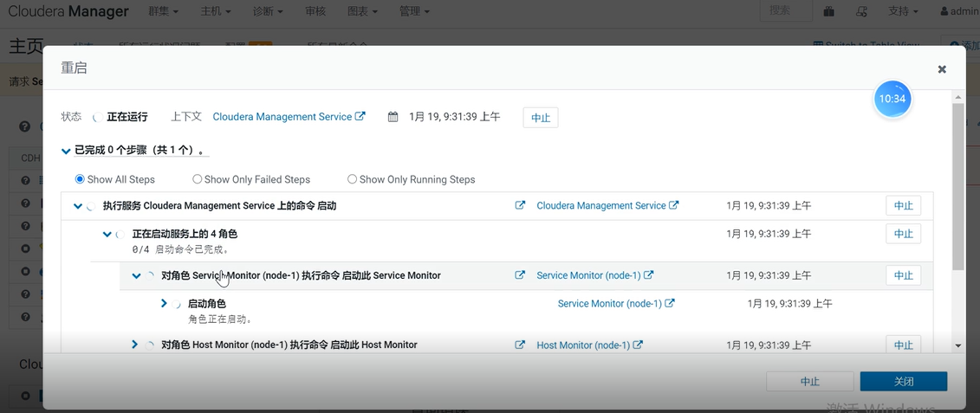The height and width of the screenshot is (413, 980).
Task: Open the running commands icon in navbar
Action: [862, 11]
